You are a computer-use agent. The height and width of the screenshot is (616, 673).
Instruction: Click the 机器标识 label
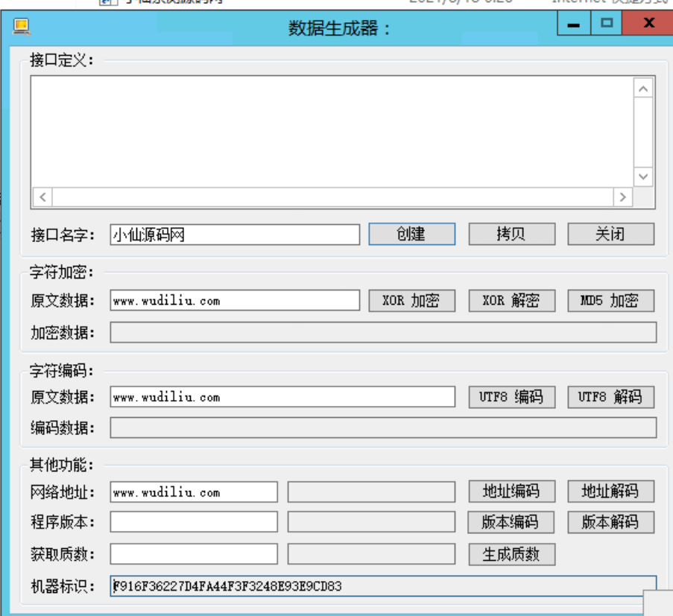(63, 586)
